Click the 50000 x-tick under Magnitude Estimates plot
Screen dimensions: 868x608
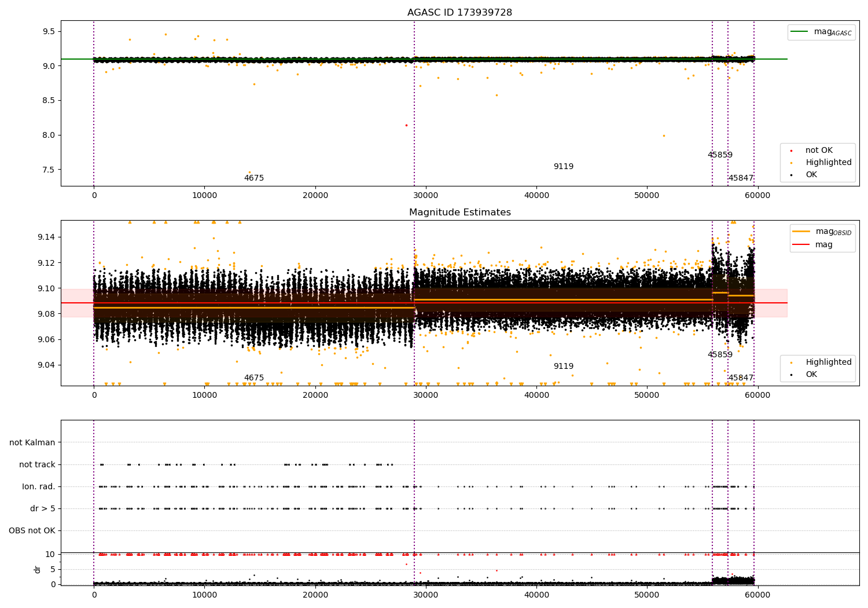click(x=646, y=395)
